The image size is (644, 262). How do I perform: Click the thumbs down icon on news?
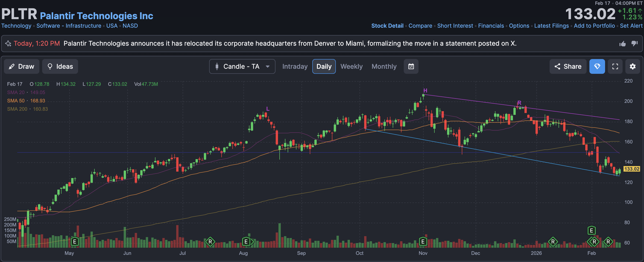pyautogui.click(x=634, y=44)
